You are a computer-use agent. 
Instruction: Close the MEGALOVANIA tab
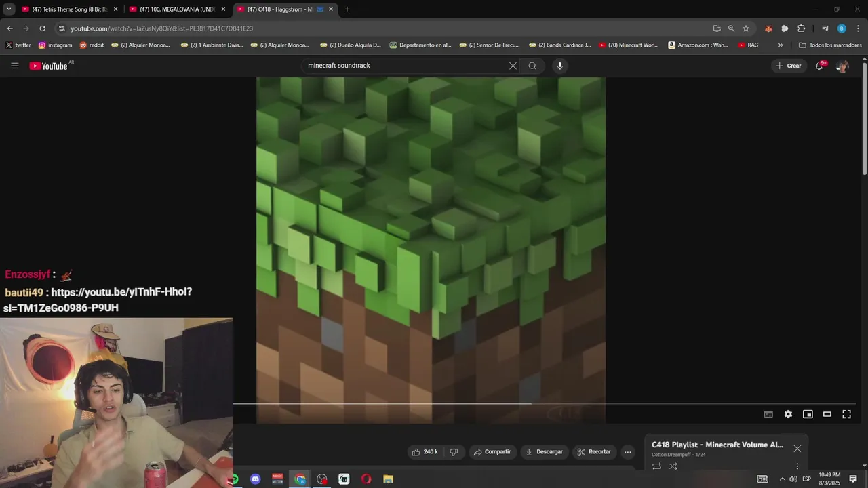[223, 9]
